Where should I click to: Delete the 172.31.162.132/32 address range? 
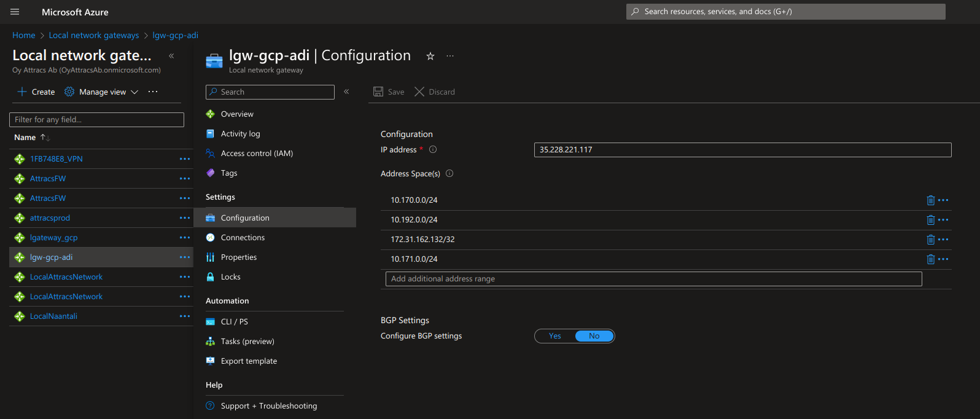point(930,240)
